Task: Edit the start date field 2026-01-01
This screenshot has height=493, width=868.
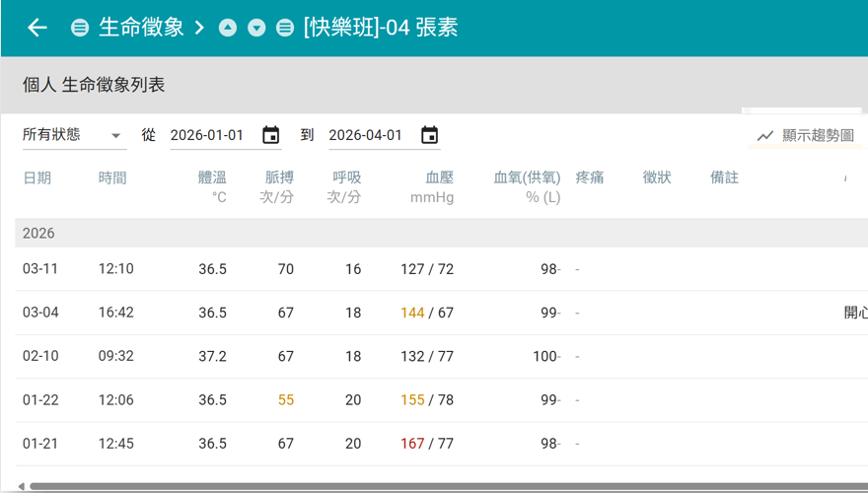Action: [207, 135]
